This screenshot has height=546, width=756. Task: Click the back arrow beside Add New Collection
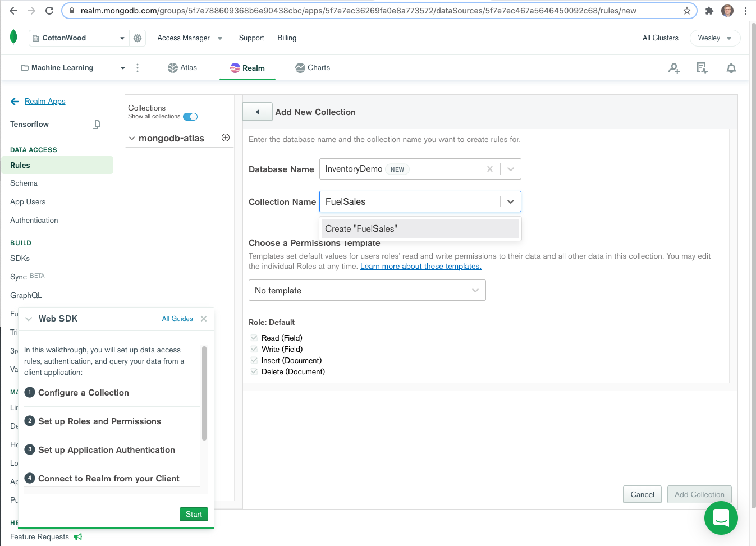click(x=258, y=112)
